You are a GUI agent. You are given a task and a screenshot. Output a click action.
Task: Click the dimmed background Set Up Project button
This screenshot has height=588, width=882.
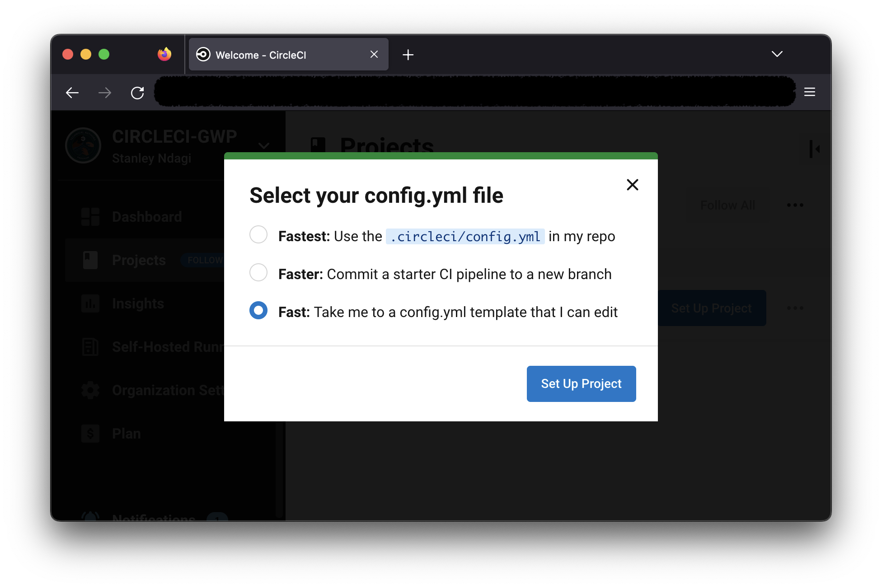712,308
